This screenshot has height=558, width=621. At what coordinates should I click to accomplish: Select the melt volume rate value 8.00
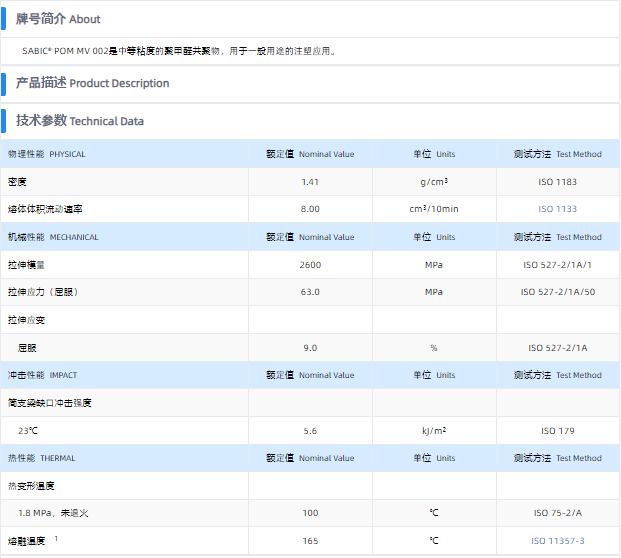(x=310, y=209)
